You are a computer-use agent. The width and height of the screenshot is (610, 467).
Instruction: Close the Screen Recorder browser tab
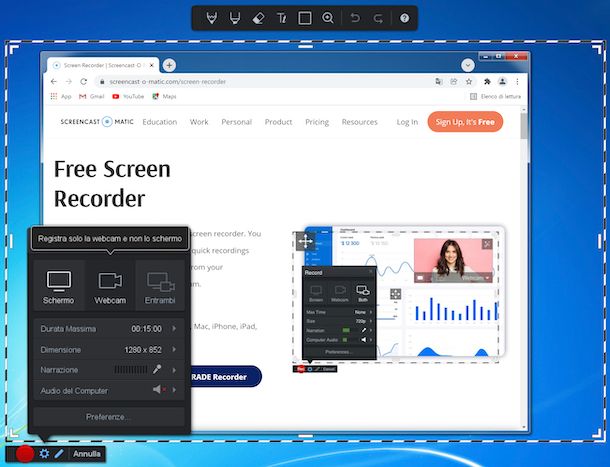[x=152, y=65]
